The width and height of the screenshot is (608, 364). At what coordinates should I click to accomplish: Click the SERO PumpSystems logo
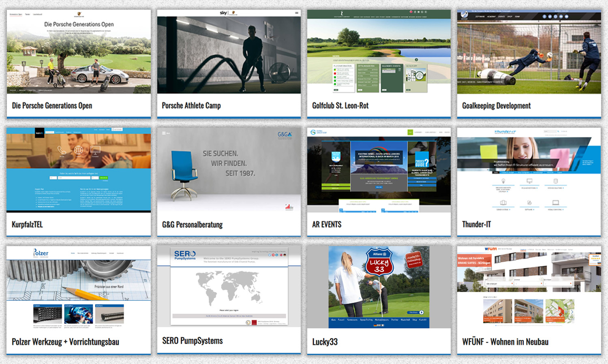[185, 255]
